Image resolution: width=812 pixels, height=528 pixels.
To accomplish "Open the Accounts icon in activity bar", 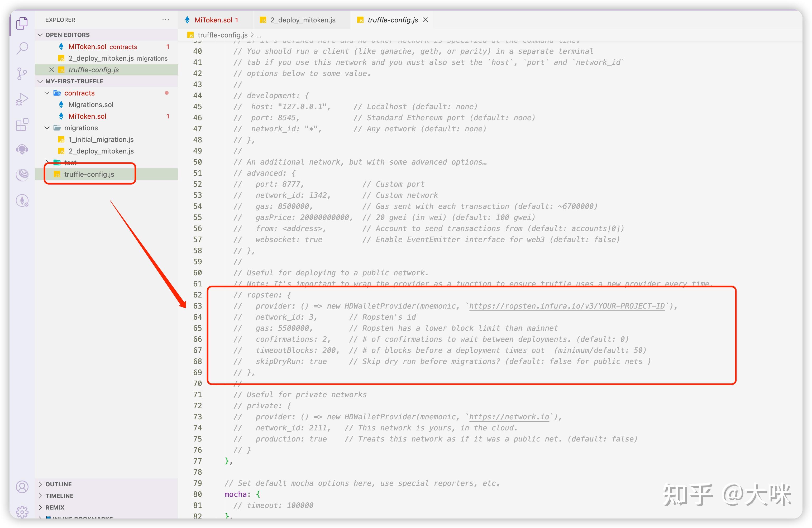I will (22, 487).
